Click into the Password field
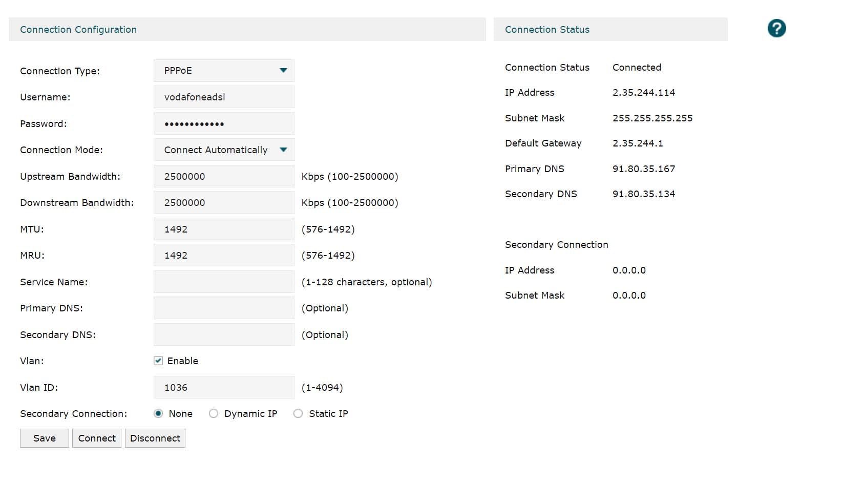This screenshot has width=843, height=504. [224, 124]
